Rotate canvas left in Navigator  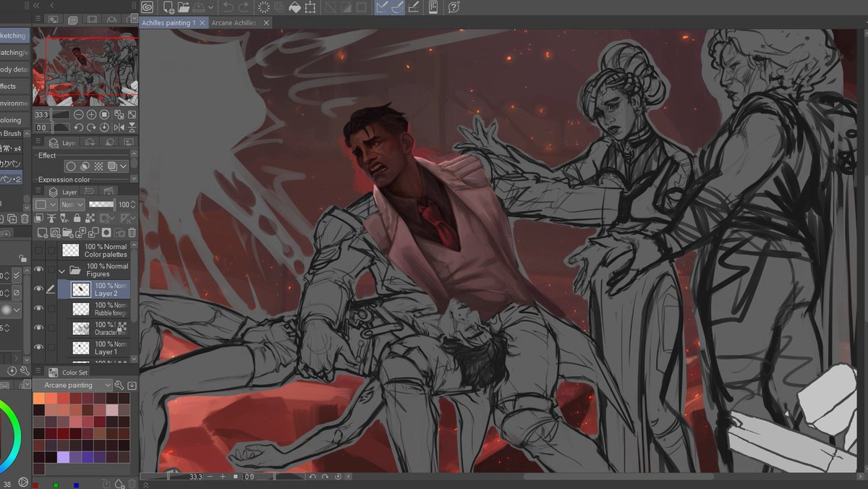pyautogui.click(x=79, y=127)
